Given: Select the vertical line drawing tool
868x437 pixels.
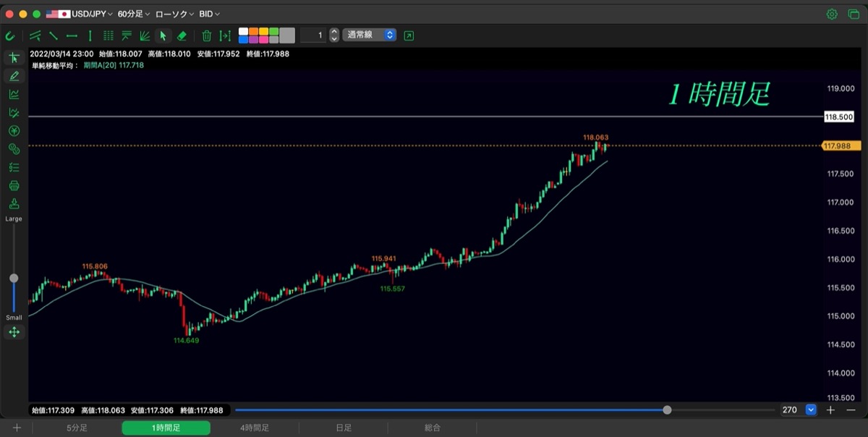Looking at the screenshot, I should click(90, 35).
